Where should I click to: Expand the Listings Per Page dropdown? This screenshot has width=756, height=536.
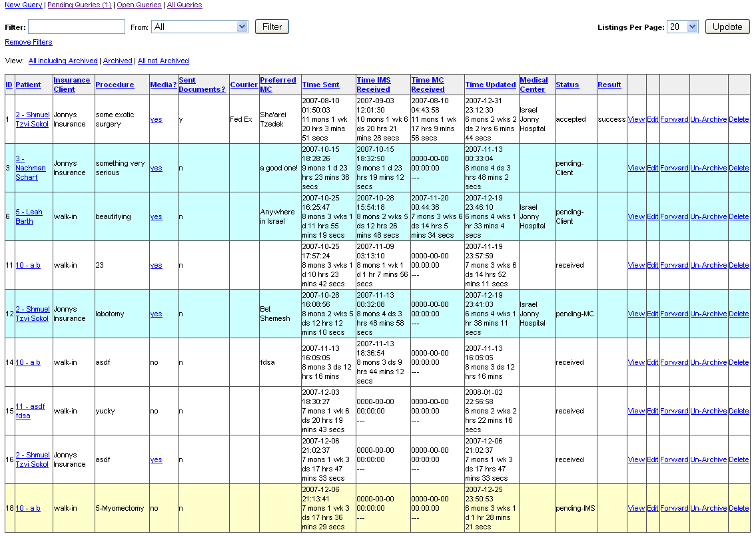[682, 27]
